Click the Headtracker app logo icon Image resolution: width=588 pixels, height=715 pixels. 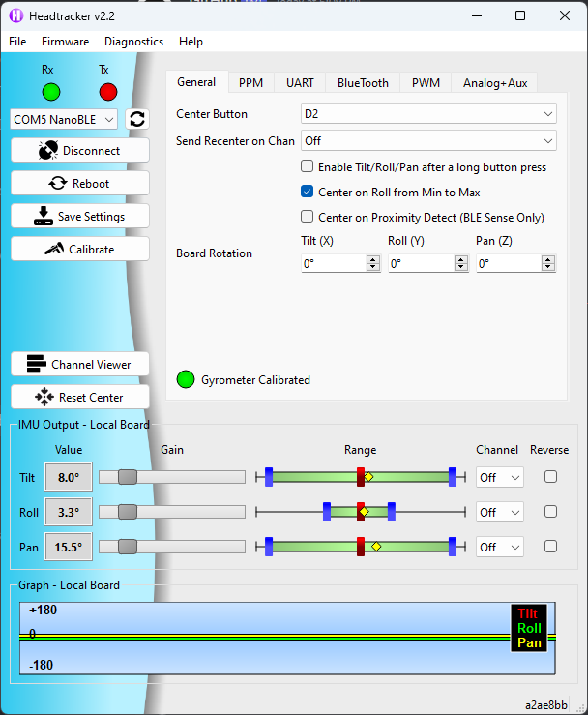(x=16, y=15)
